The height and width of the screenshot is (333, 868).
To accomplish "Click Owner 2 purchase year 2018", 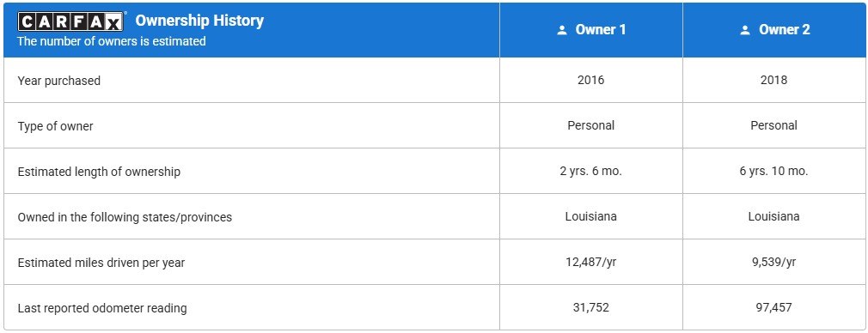I will 773,80.
